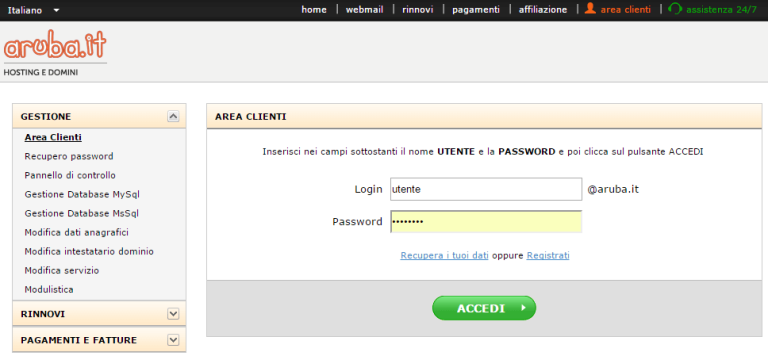
Task: Open webmail from top menu
Action: (364, 9)
